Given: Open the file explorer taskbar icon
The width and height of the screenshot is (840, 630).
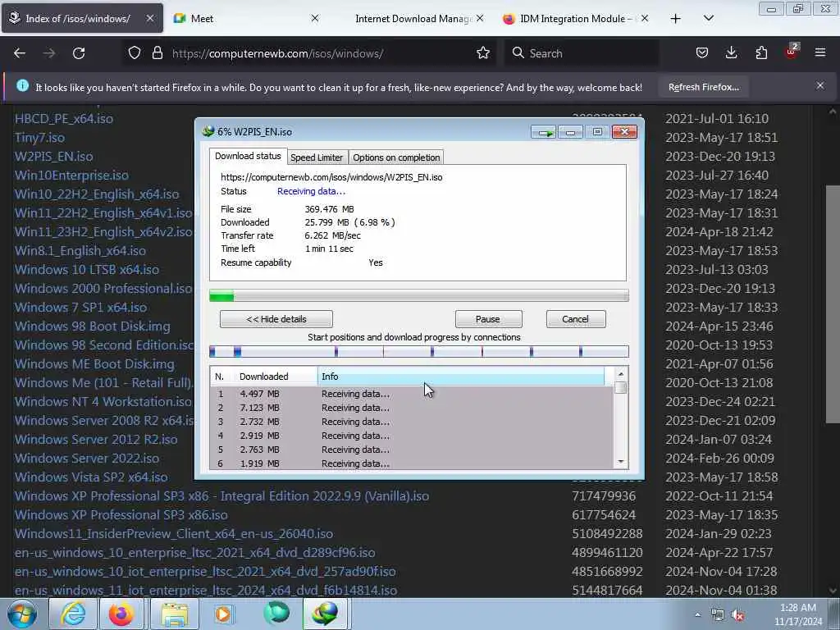Looking at the screenshot, I should pyautogui.click(x=175, y=614).
